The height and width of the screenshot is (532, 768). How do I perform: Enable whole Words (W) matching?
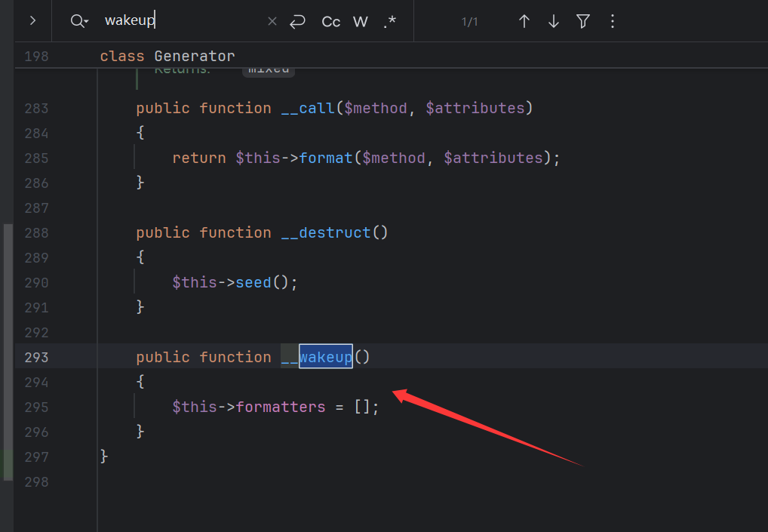(361, 22)
